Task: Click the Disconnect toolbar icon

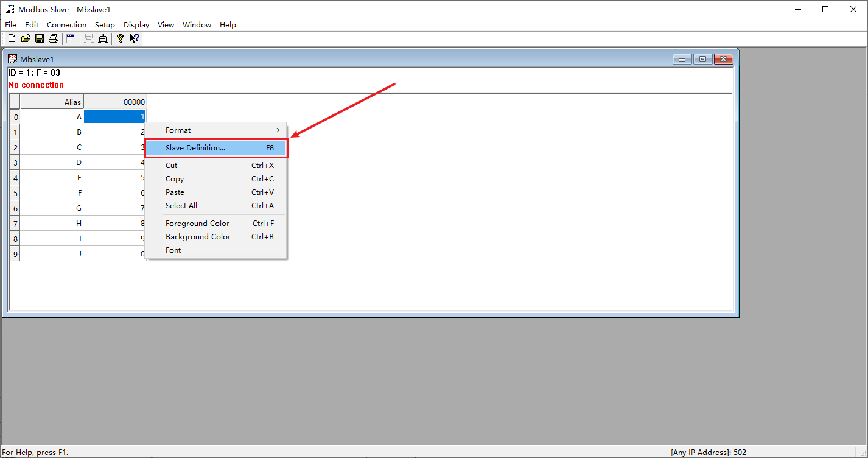Action: [x=103, y=39]
